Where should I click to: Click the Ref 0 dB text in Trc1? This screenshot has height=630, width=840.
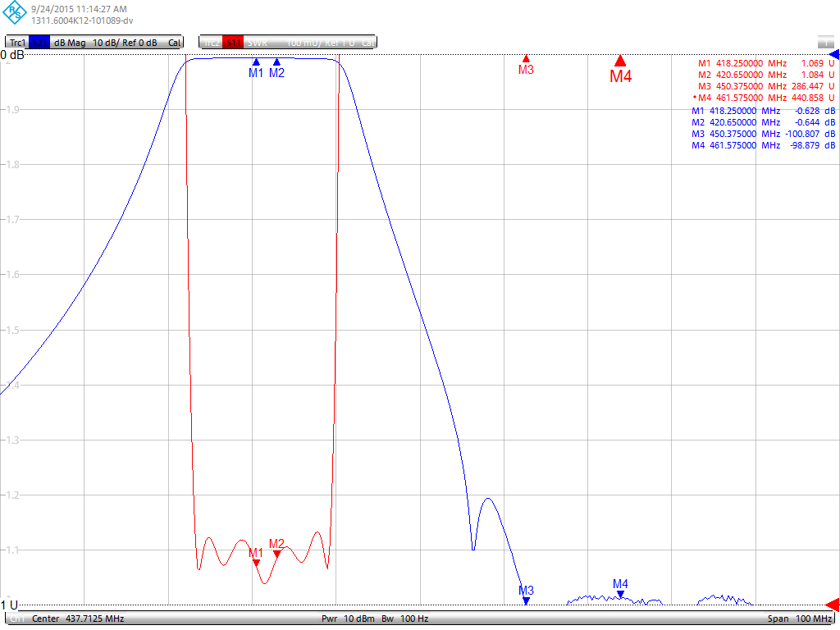[139, 43]
